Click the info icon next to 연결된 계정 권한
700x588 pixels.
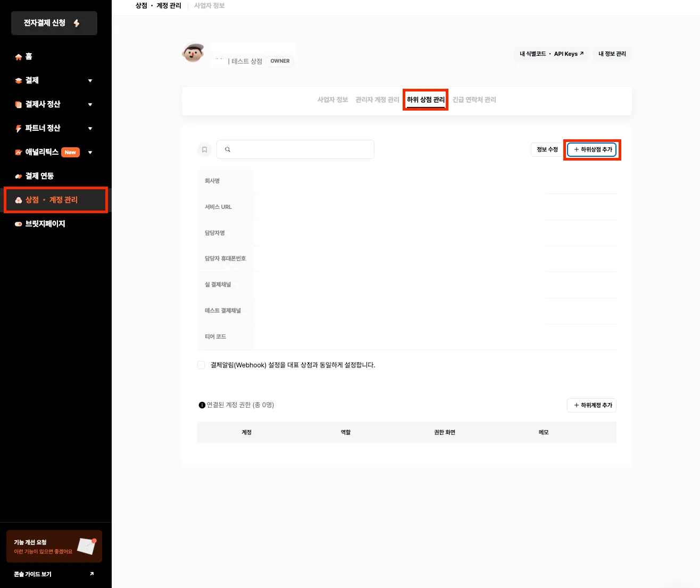pos(202,405)
